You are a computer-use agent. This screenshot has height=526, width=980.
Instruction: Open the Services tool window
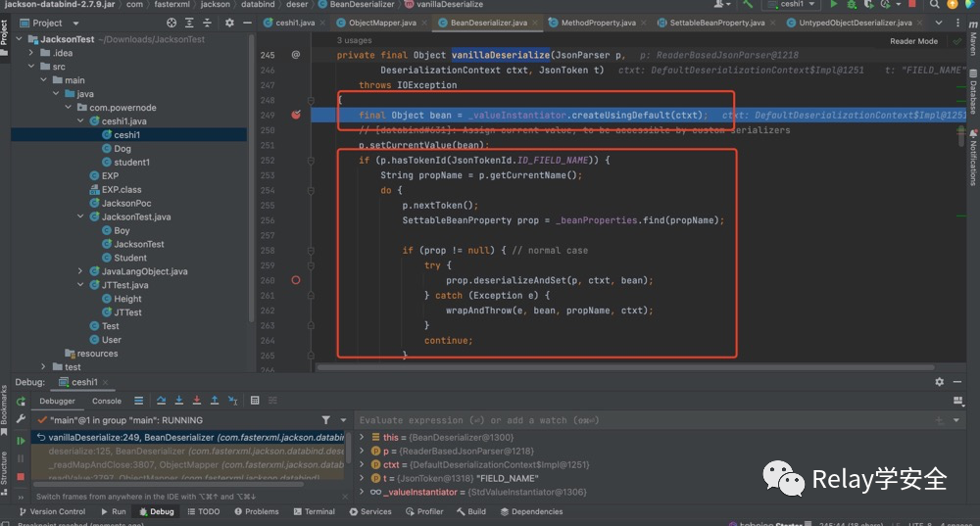[370, 511]
